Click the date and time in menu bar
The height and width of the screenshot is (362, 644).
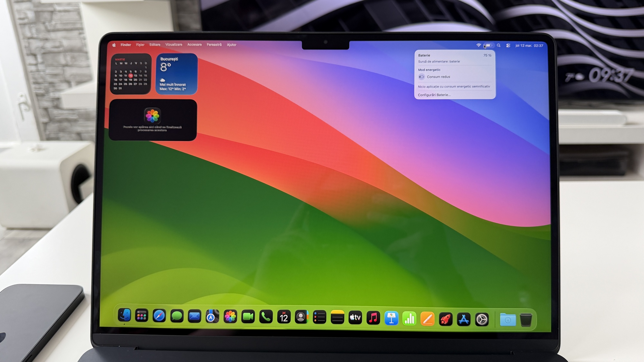click(x=529, y=46)
